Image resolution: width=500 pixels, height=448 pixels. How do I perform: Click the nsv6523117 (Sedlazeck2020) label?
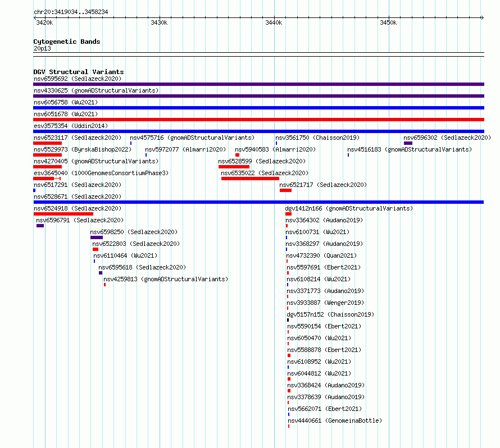click(x=78, y=138)
